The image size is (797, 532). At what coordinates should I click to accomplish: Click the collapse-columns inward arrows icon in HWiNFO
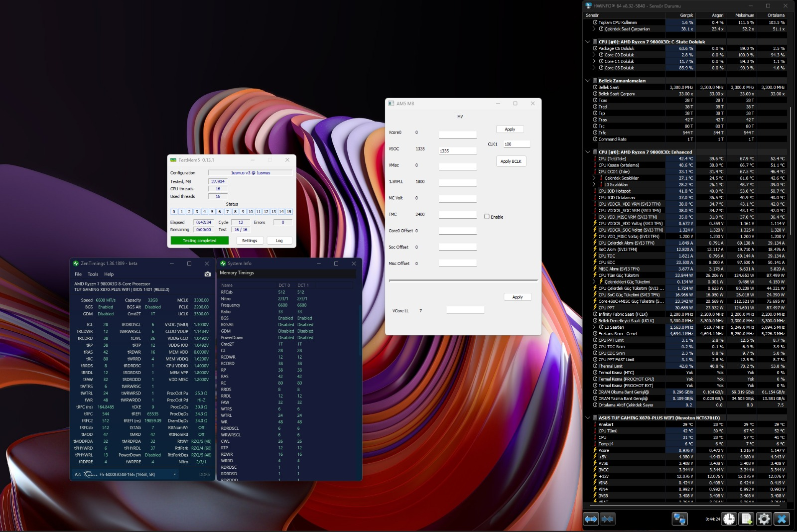pos(607,519)
